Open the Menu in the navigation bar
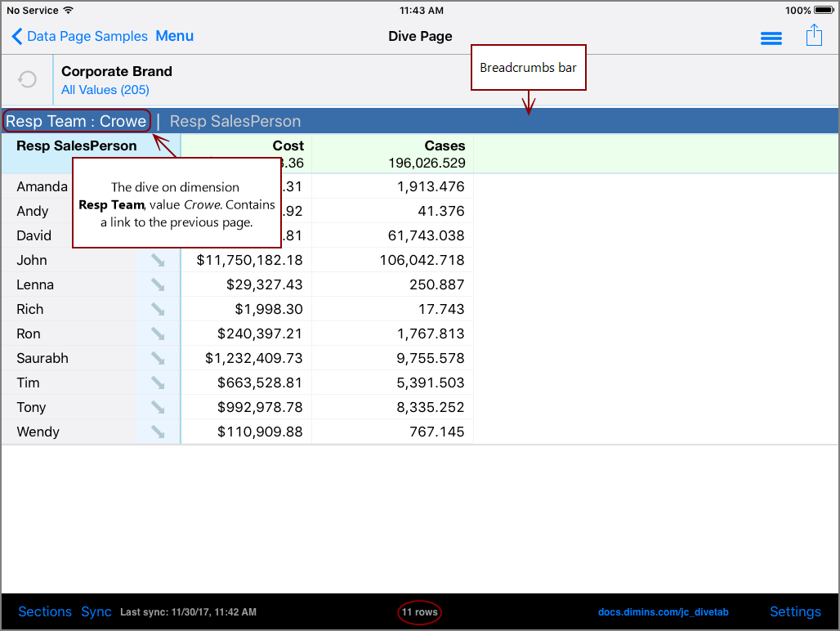The width and height of the screenshot is (840, 631). [174, 36]
